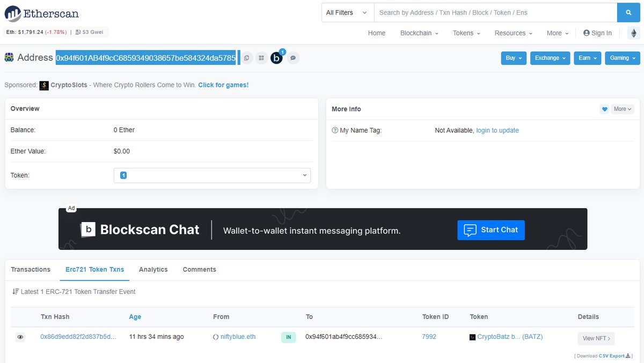Select Erc721 Token Txns tab
Viewport: 644px width, 363px height.
click(x=94, y=270)
